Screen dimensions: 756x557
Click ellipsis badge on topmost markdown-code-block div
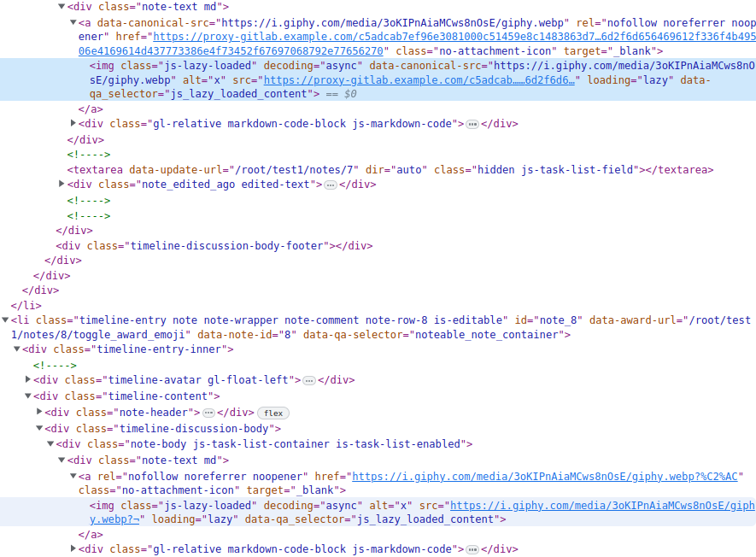coord(472,124)
